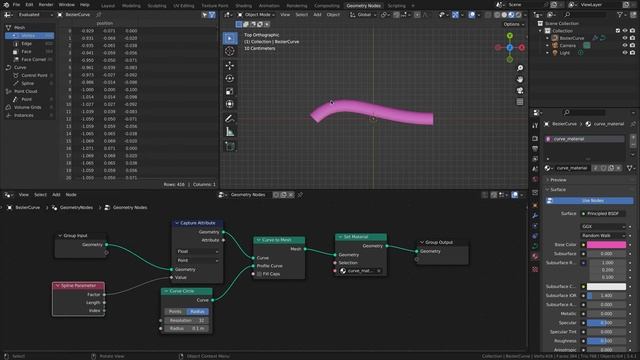Click the curve_material slot in material list

(x=585, y=139)
